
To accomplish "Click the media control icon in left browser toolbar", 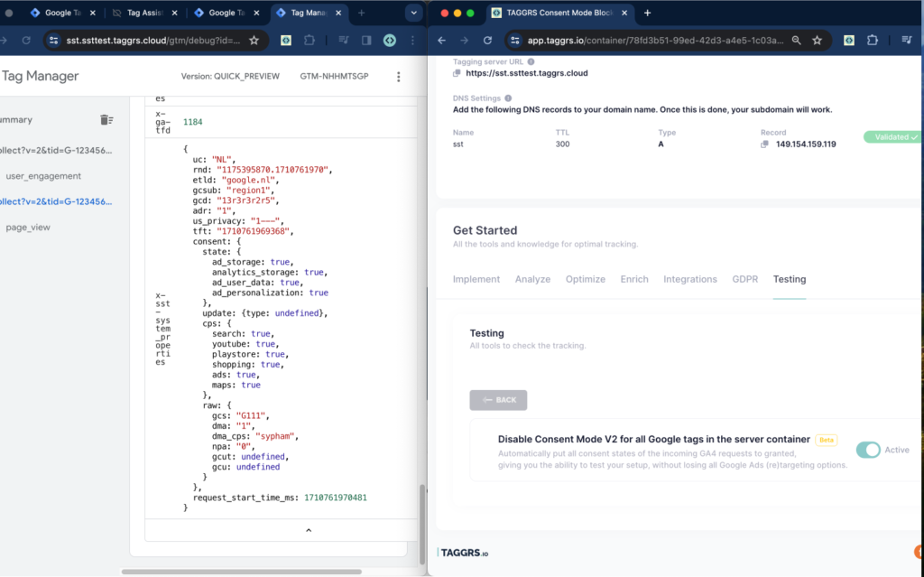I will pyautogui.click(x=344, y=40).
